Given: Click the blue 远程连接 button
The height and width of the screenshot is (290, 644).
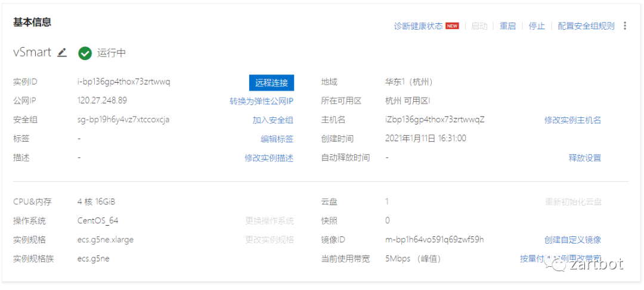Looking at the screenshot, I should (x=271, y=82).
